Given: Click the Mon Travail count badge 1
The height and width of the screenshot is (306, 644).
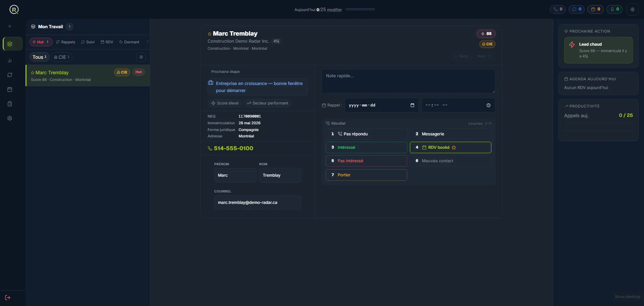Looking at the screenshot, I should pos(69,27).
